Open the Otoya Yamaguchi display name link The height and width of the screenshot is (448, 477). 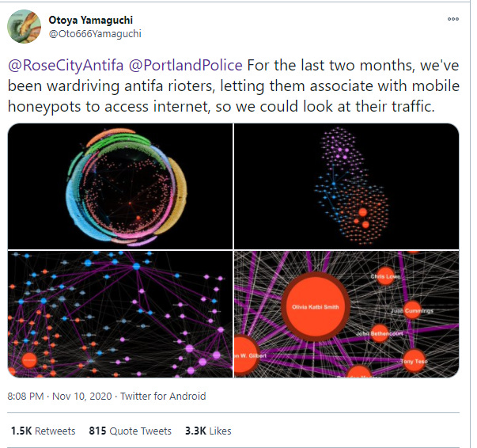tap(89, 19)
